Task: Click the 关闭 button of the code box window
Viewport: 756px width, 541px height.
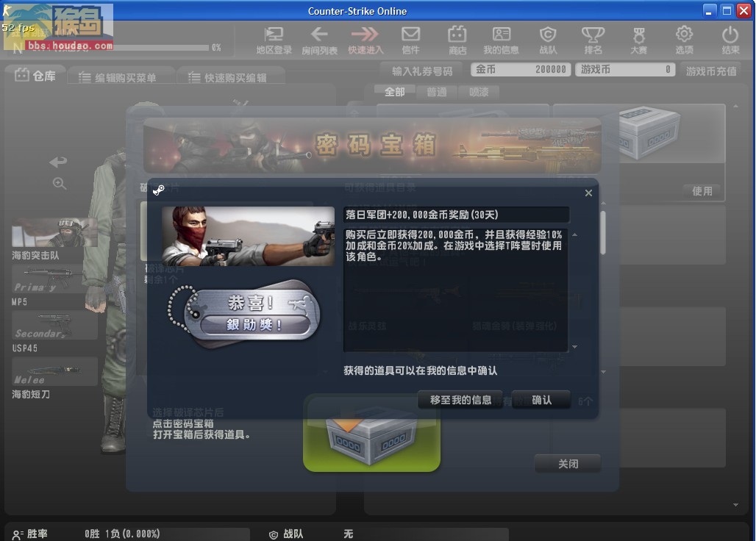Action: (x=568, y=464)
